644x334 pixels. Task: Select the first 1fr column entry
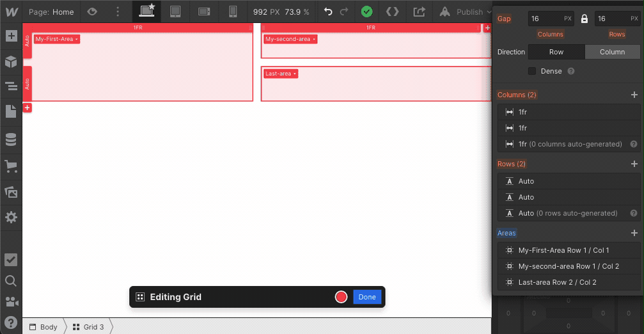(569, 112)
